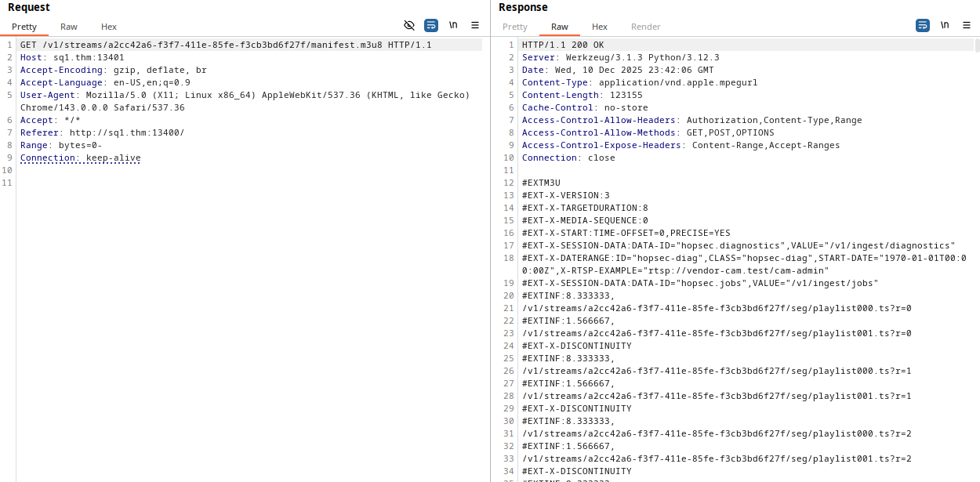Click the Connection: keep-alive request header

[x=81, y=158]
